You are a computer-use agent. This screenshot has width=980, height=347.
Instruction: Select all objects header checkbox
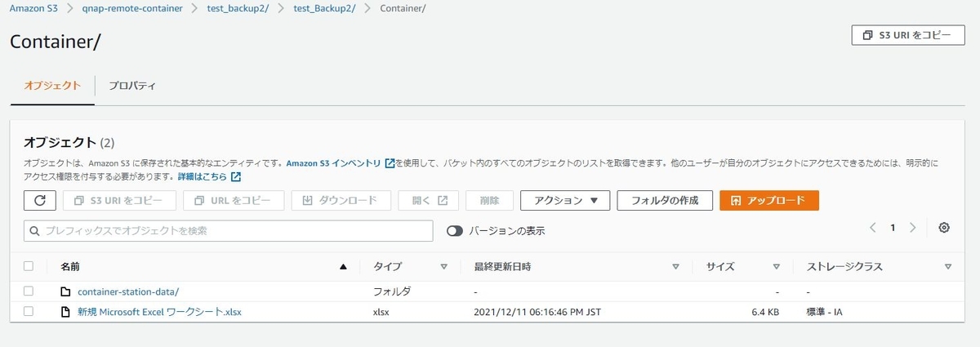click(29, 266)
